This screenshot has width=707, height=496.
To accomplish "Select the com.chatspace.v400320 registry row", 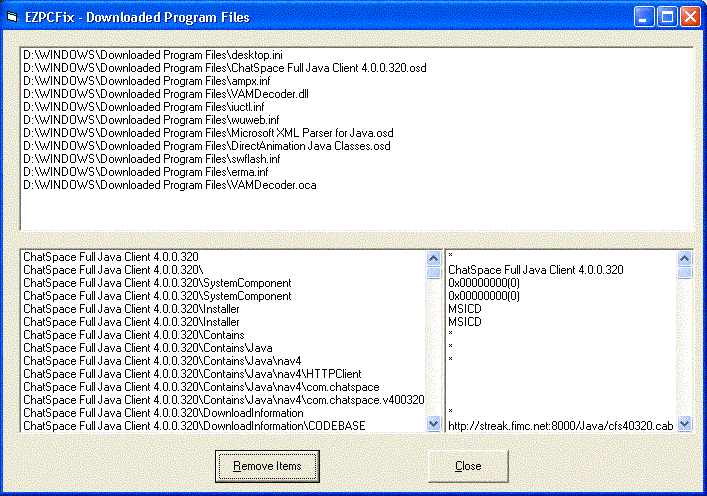I will tap(224, 400).
